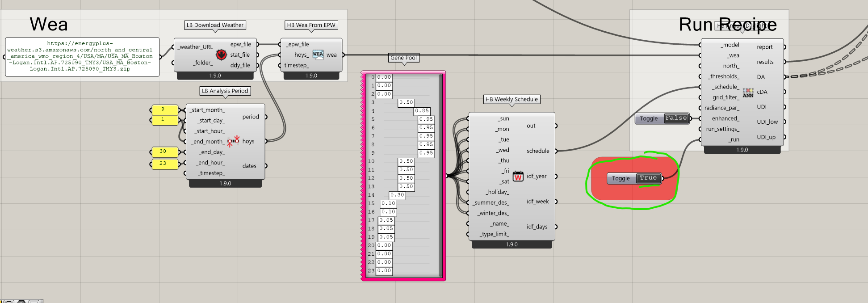868x303 pixels.
Task: Select the LB Analysis Period clock icon
Action: [x=233, y=142]
